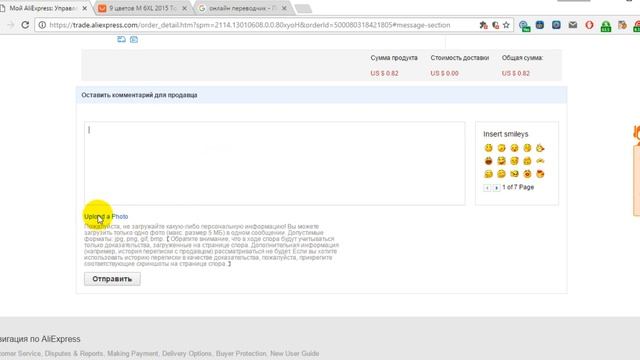Select the US $ 0.82 under Сумма продукта
This screenshot has height=360, width=640.
coord(384,73)
